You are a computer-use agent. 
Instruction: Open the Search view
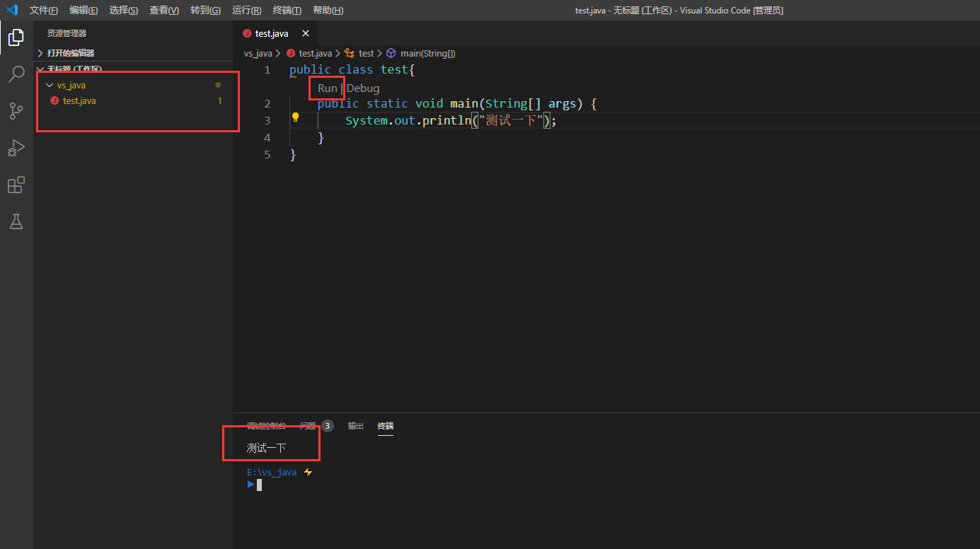click(x=16, y=74)
